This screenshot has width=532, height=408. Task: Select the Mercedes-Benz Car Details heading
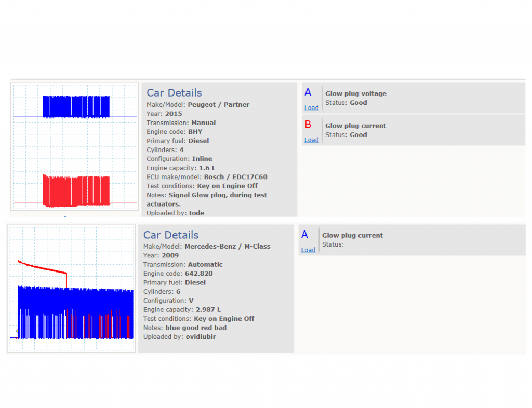coord(170,235)
